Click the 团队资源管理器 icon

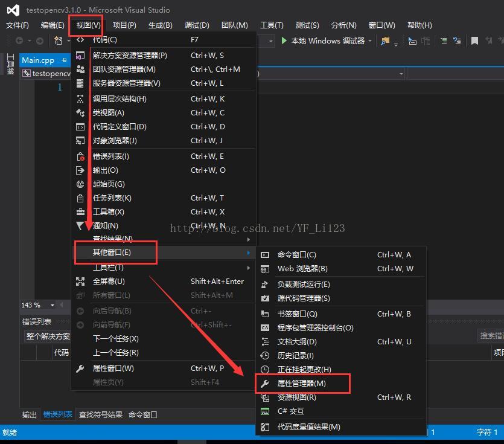(x=80, y=69)
